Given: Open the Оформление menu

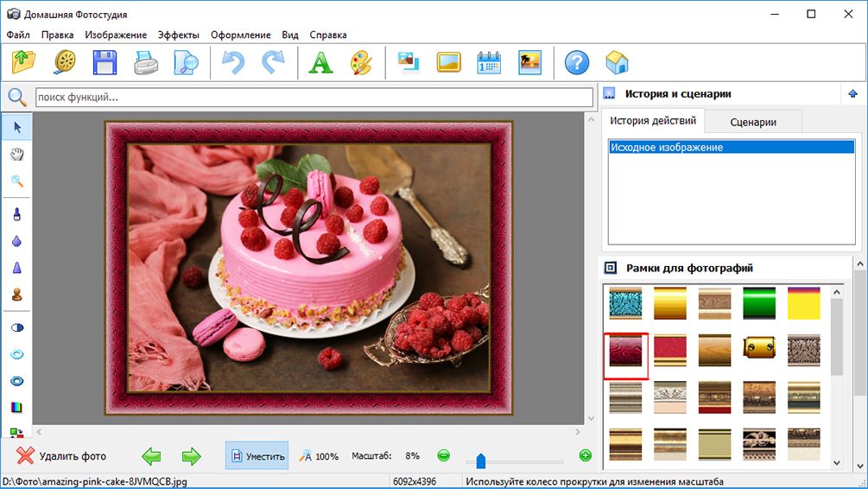Looking at the screenshot, I should point(240,35).
